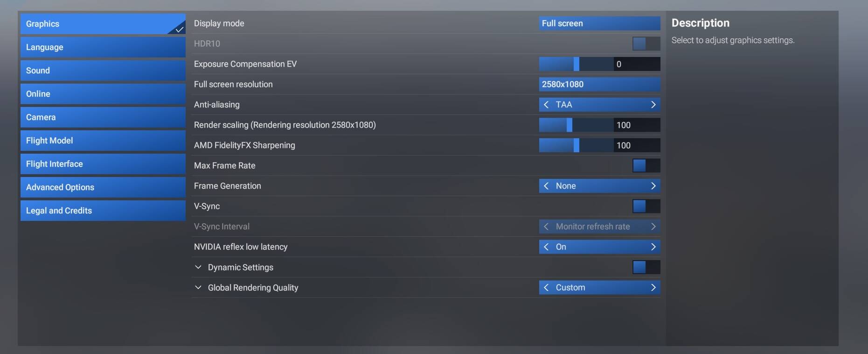Open the Language settings category
This screenshot has width=868, height=354.
point(103,47)
